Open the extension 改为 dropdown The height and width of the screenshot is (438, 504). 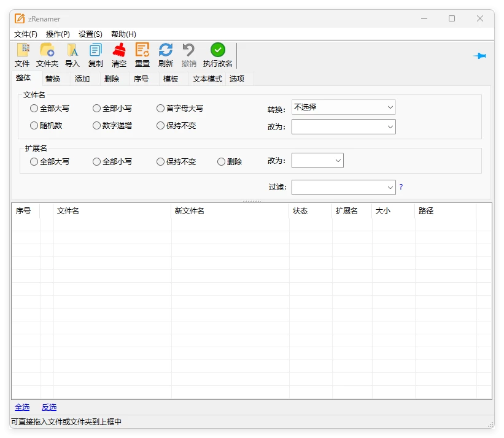[317, 160]
